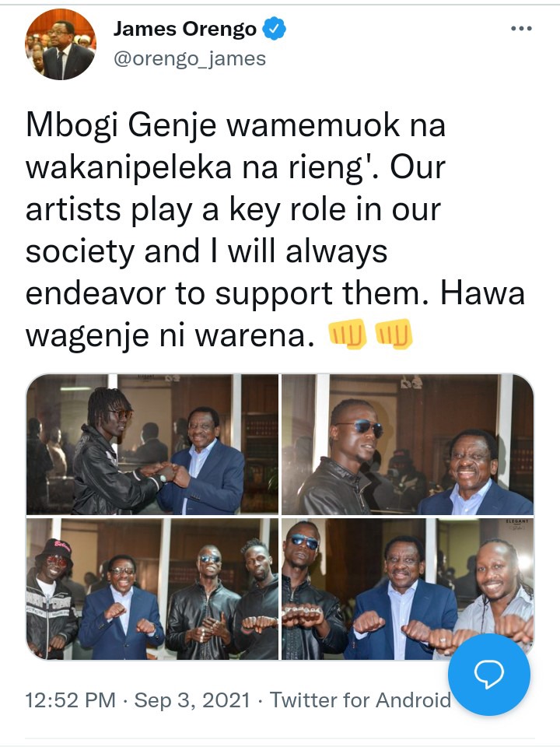
Task: Click the tweet text starting Mbogi Genje
Action: [275, 230]
